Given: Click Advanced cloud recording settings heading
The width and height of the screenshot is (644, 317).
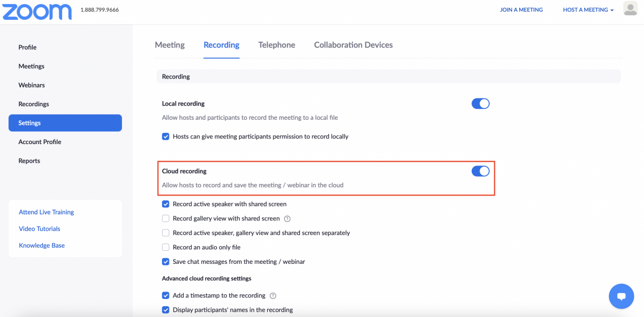Looking at the screenshot, I should pos(207,279).
